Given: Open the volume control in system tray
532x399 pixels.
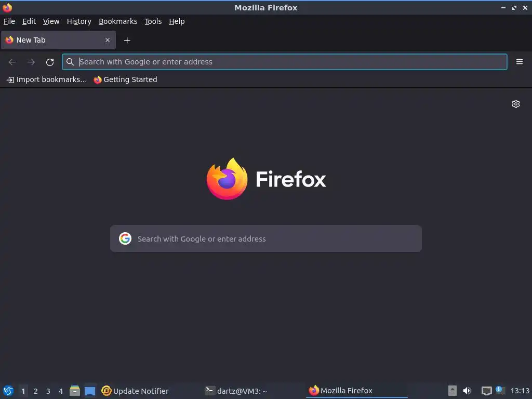Looking at the screenshot, I should point(467,391).
